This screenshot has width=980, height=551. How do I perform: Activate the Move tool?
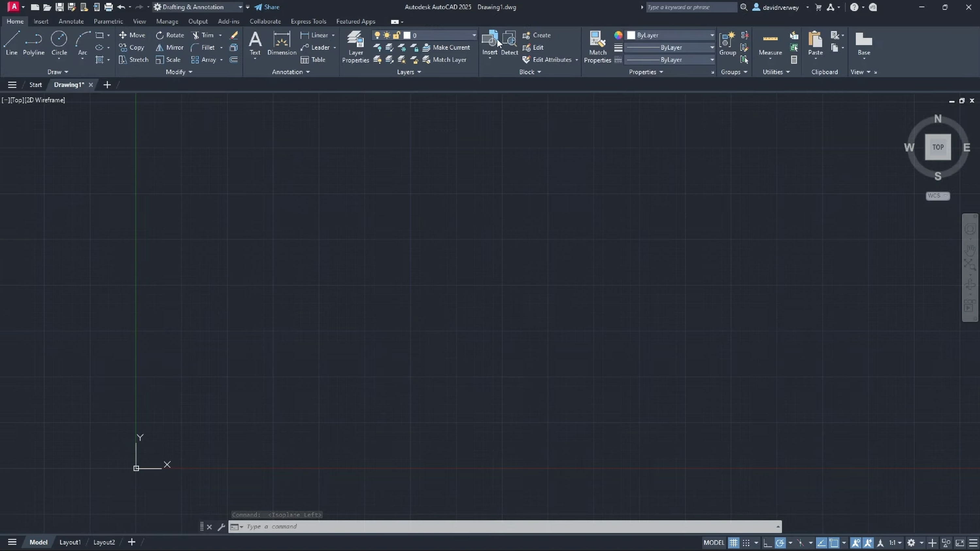[132, 35]
